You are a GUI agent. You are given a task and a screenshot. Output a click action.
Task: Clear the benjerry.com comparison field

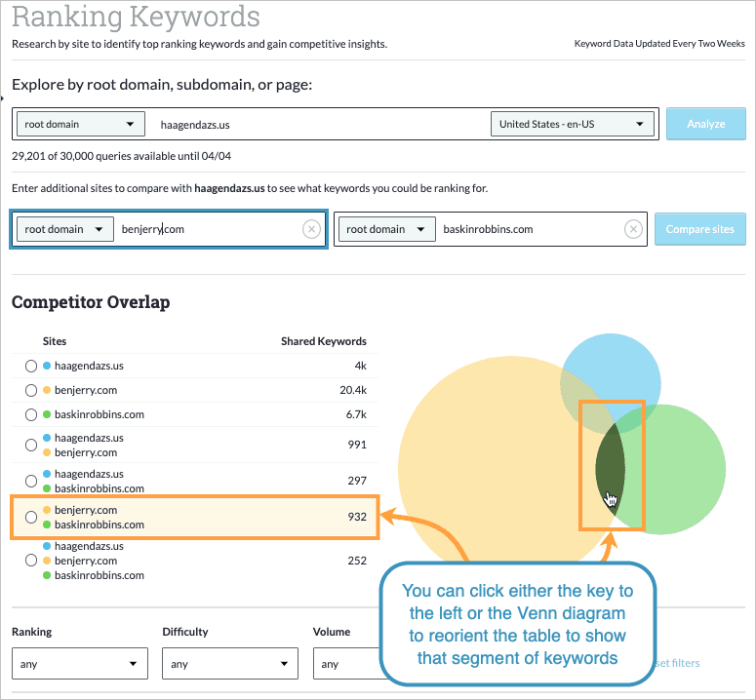point(311,229)
